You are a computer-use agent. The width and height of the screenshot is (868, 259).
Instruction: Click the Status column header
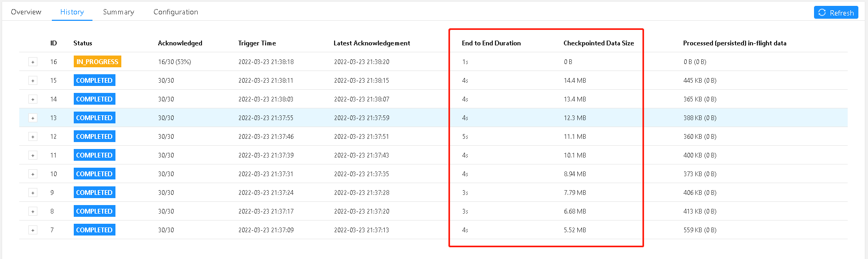tap(83, 43)
